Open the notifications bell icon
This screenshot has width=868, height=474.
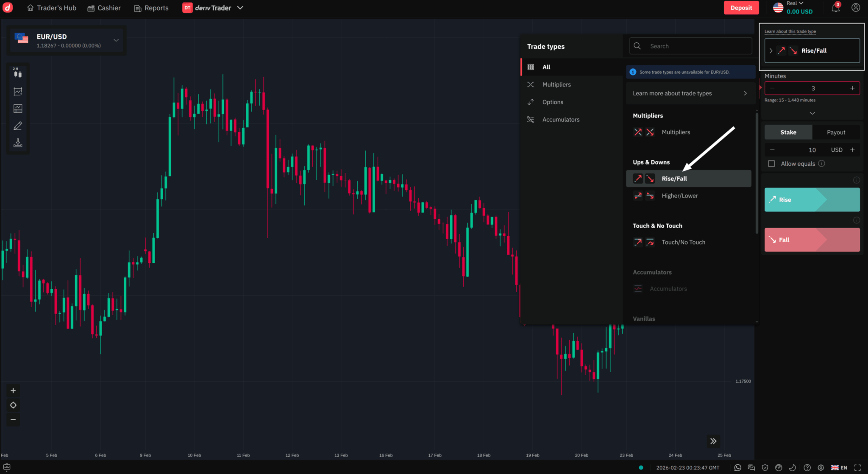point(835,8)
